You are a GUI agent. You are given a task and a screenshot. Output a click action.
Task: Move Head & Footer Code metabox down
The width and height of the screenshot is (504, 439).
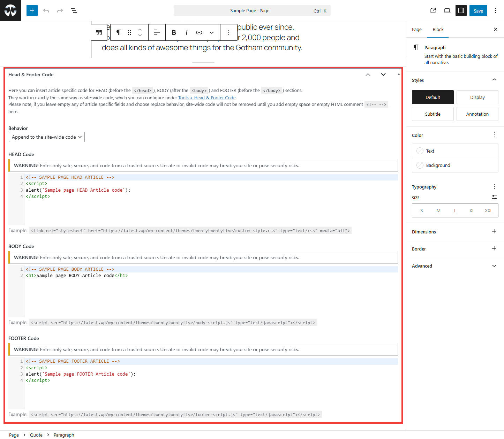[x=383, y=75]
